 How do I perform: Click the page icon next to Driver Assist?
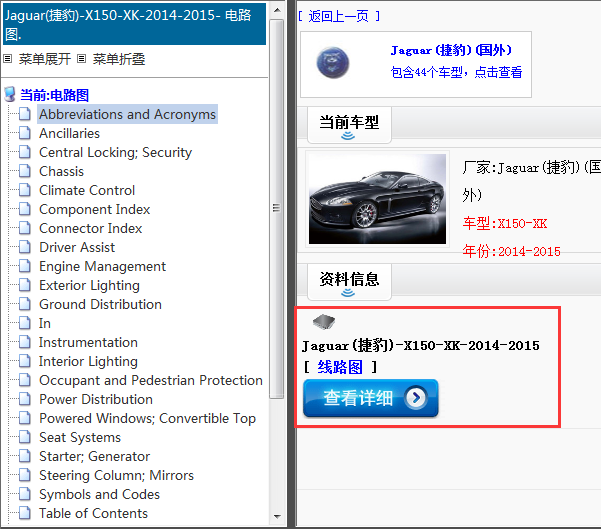(25, 247)
